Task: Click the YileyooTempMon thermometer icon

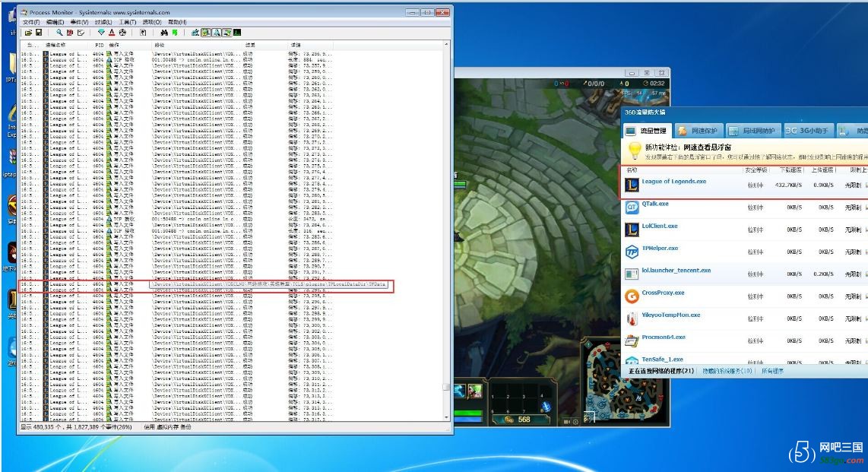Action: [x=632, y=318]
